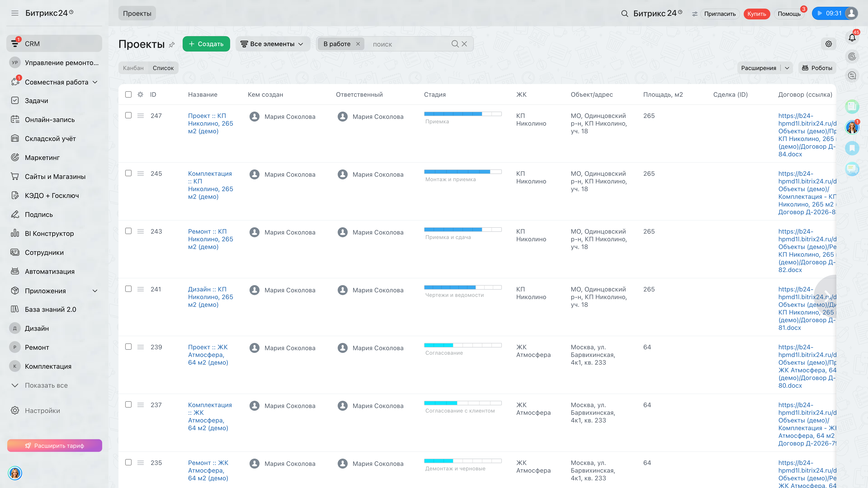
Task: Open list settings gear icon near Роботы
Action: 829,44
